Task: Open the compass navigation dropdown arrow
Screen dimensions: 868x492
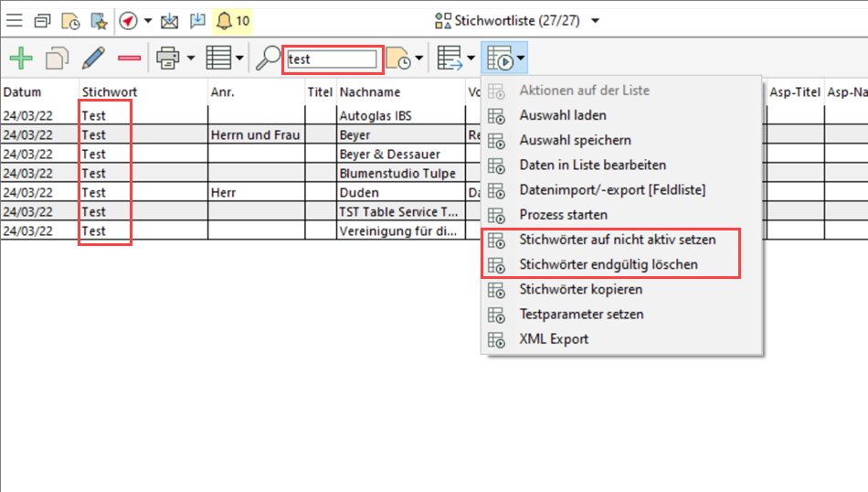Action: point(148,20)
